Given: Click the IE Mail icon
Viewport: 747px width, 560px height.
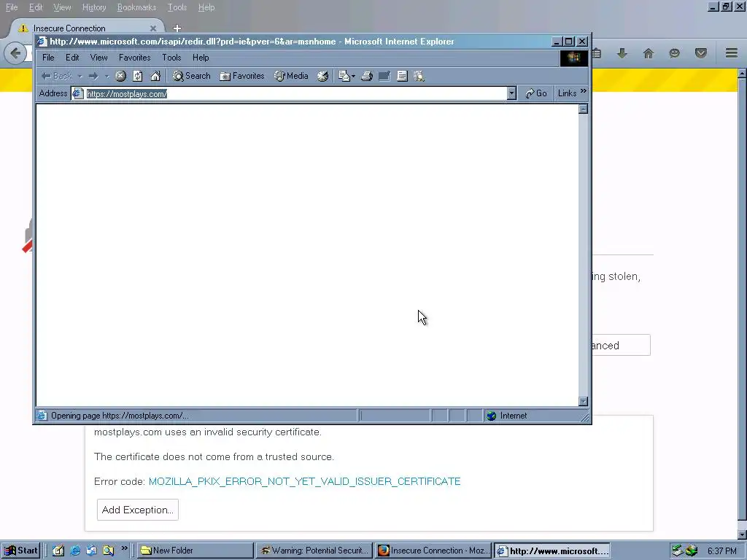Looking at the screenshot, I should [x=344, y=76].
